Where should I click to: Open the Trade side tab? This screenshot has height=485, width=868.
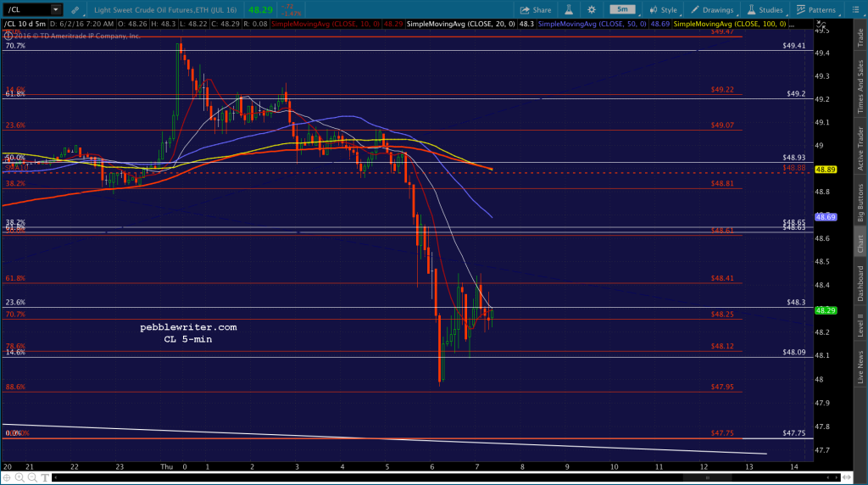pos(860,37)
